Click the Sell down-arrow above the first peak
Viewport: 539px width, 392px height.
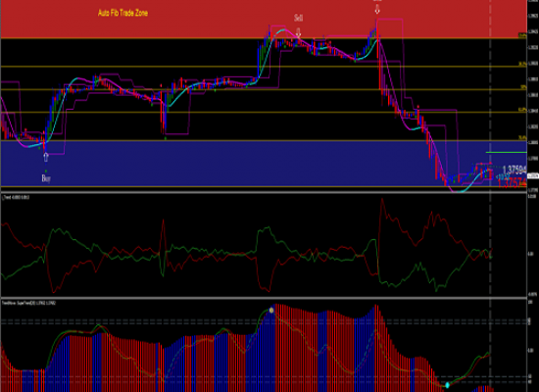298,32
